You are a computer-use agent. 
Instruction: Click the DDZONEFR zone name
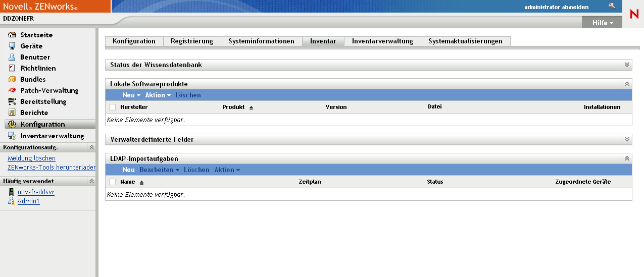tap(19, 19)
